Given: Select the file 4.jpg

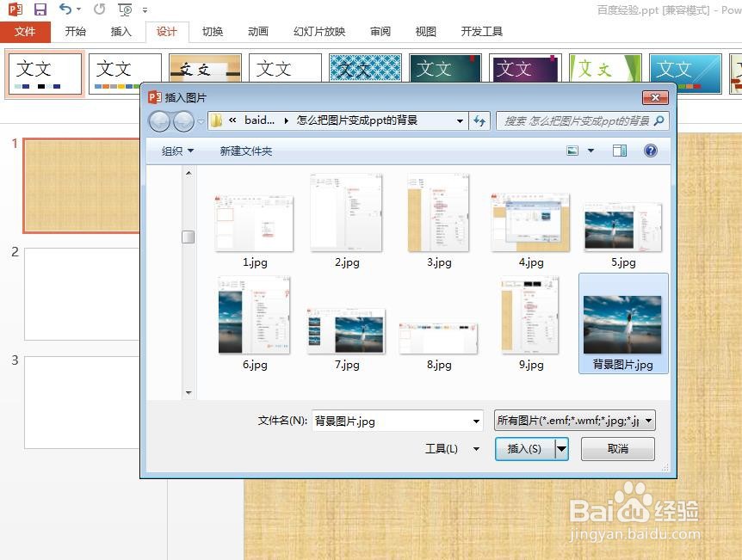Looking at the screenshot, I should (530, 231).
